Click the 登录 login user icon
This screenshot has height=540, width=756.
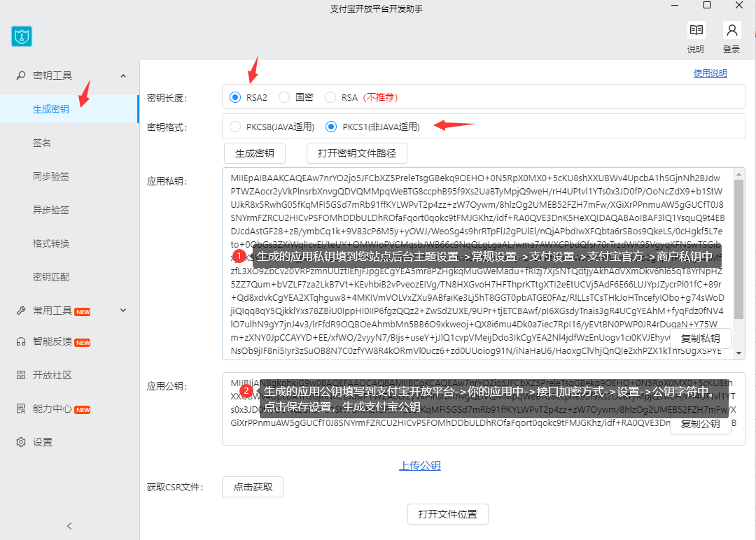point(731,31)
